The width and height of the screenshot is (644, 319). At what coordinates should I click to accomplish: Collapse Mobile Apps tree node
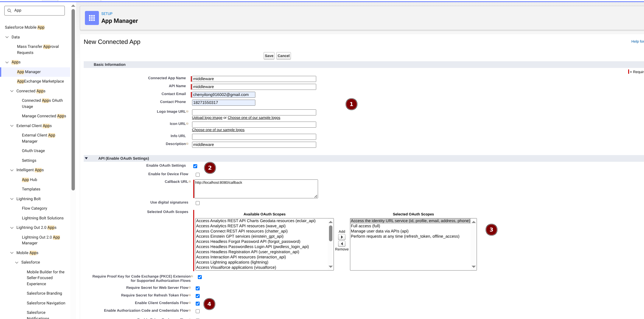pos(12,253)
